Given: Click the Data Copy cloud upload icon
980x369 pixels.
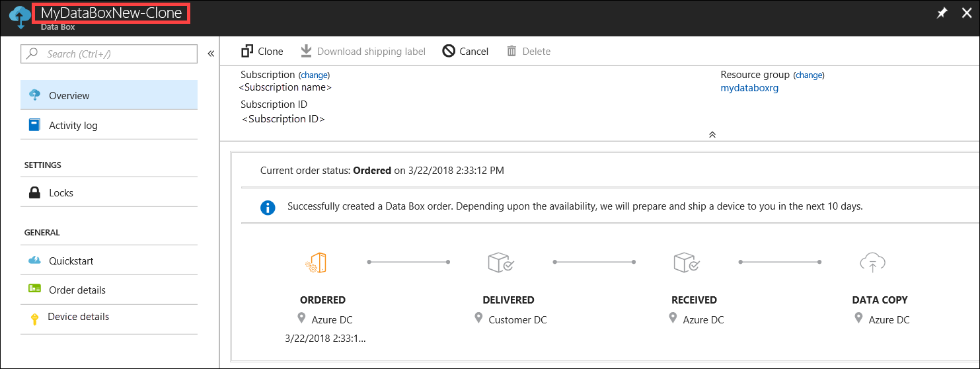Looking at the screenshot, I should tap(872, 263).
